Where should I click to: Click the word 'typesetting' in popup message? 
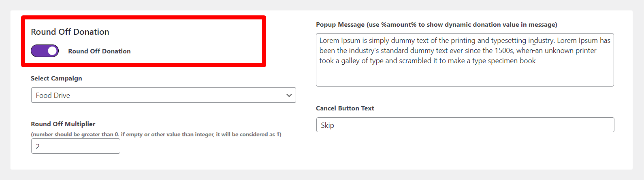[509, 40]
